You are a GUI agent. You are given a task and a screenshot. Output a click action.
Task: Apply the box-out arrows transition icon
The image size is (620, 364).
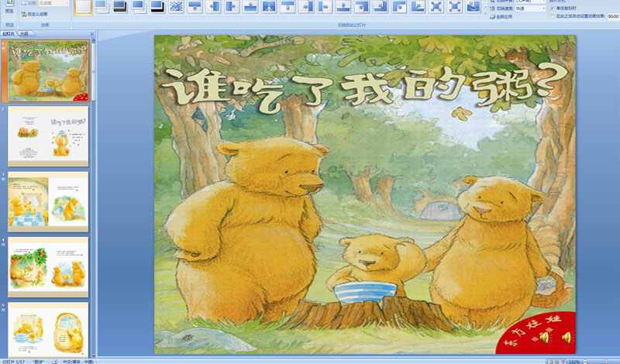(x=455, y=7)
